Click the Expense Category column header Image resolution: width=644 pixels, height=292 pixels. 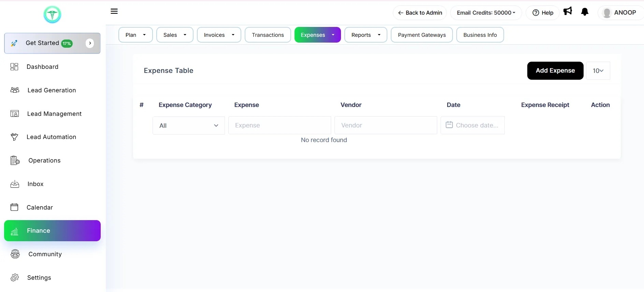point(185,105)
